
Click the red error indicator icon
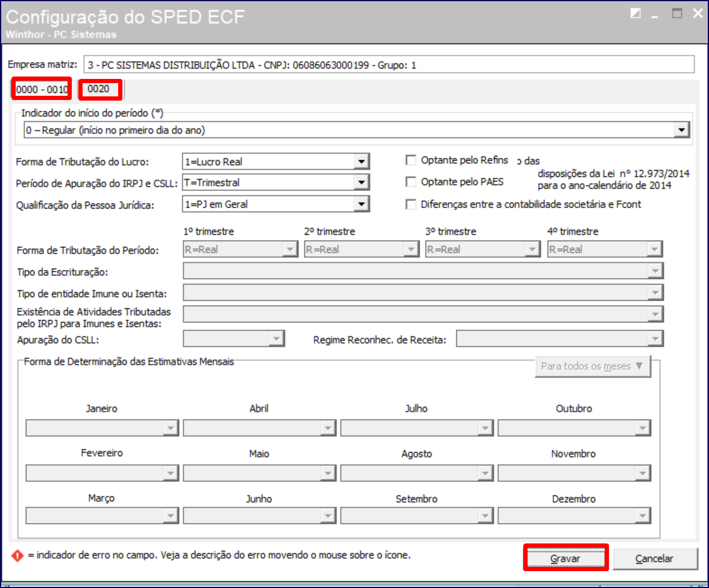[x=17, y=555]
